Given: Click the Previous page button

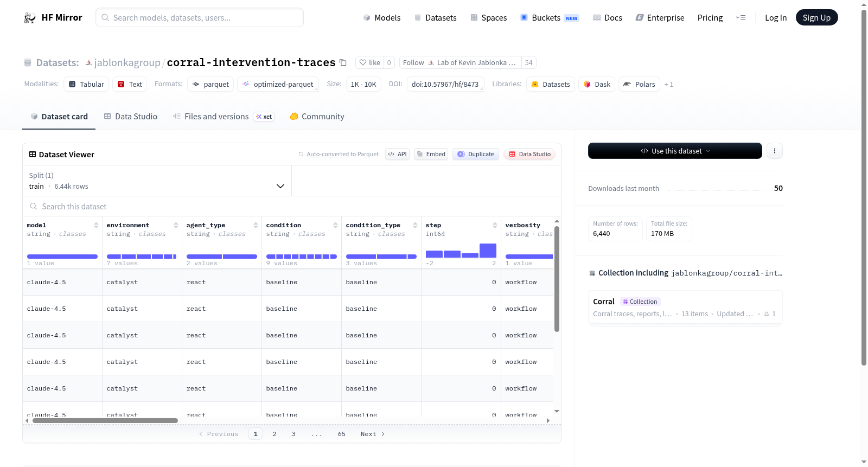Looking at the screenshot, I should click(219, 434).
